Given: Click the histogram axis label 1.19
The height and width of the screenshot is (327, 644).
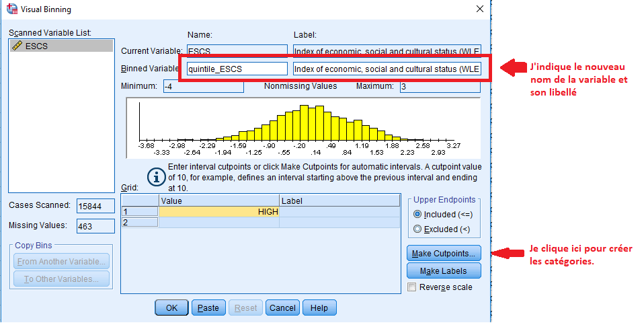Looking at the screenshot, I should (362, 145).
